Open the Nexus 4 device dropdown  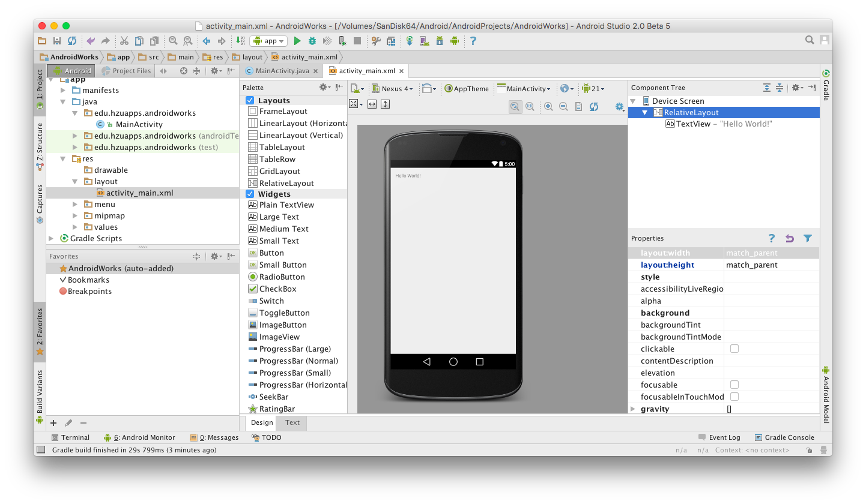click(392, 89)
